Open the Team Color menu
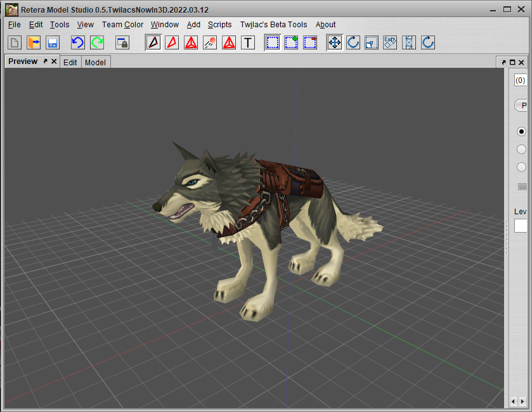This screenshot has width=532, height=412. click(x=122, y=25)
